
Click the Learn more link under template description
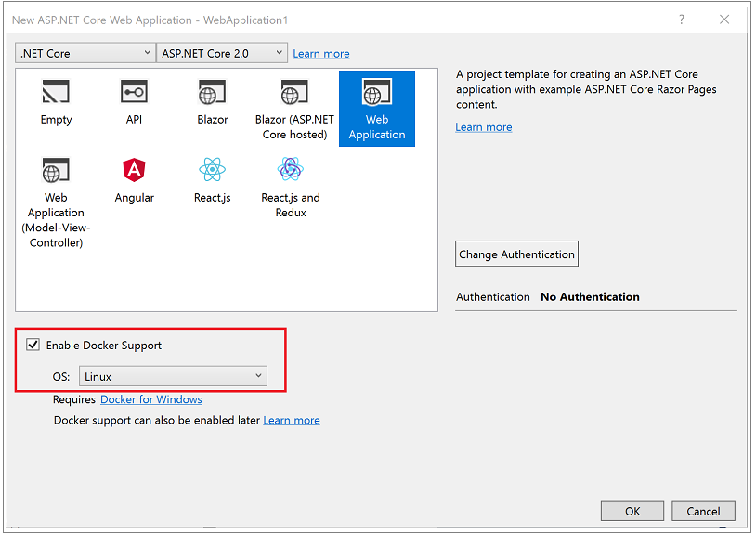(x=483, y=126)
